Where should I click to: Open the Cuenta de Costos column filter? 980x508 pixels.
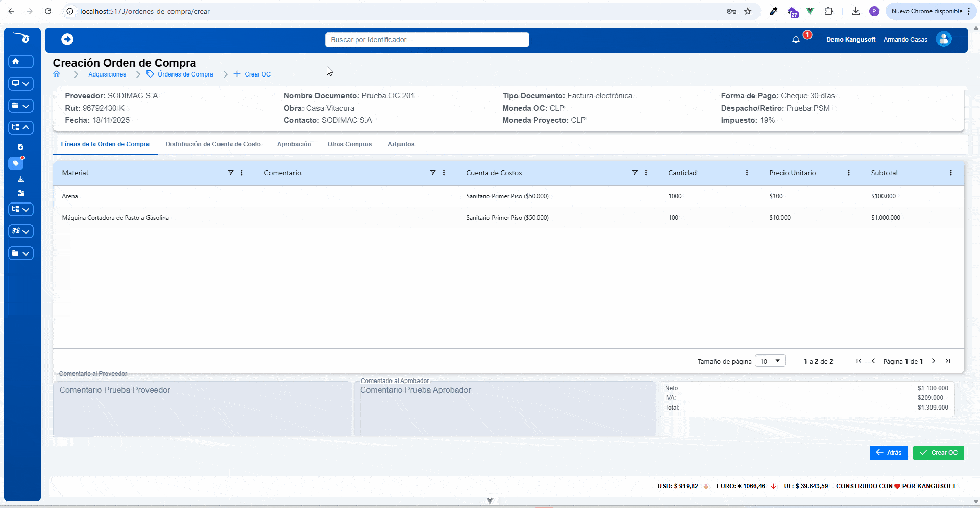tap(635, 173)
